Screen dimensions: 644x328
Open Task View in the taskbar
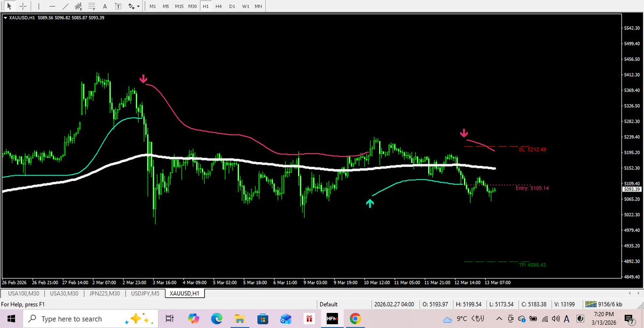coord(170,319)
